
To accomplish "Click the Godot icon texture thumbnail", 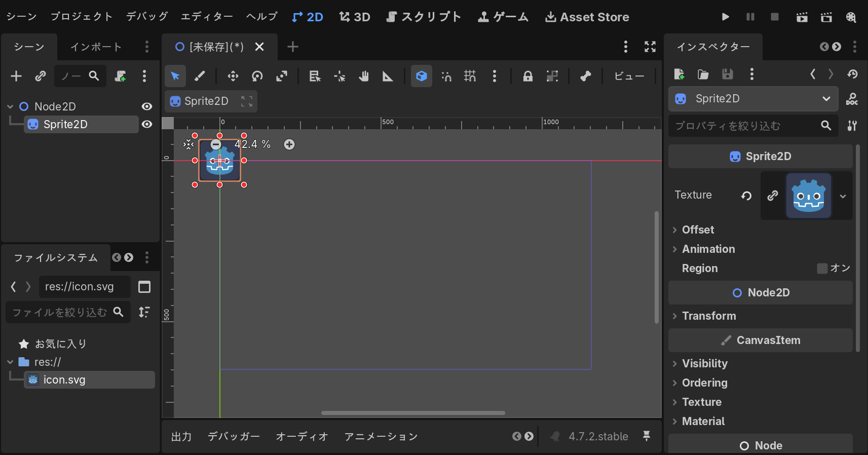I will point(809,196).
